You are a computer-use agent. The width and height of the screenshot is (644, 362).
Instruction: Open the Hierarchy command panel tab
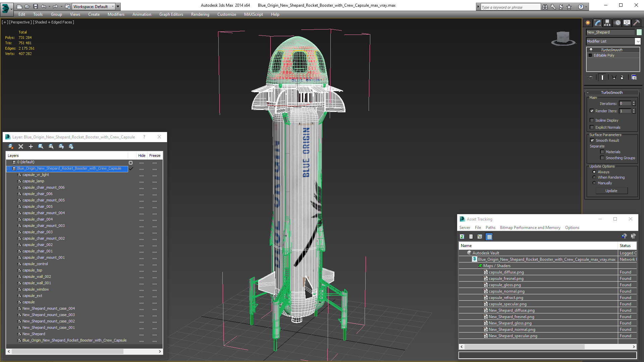point(607,23)
